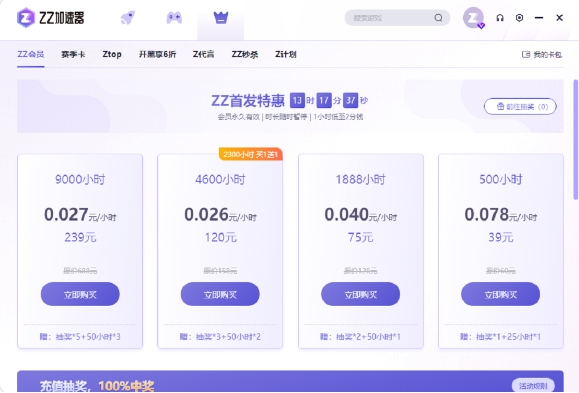The width and height of the screenshot is (579, 393).
Task: Click the 0.027元/小时 price text
Action: tap(80, 215)
